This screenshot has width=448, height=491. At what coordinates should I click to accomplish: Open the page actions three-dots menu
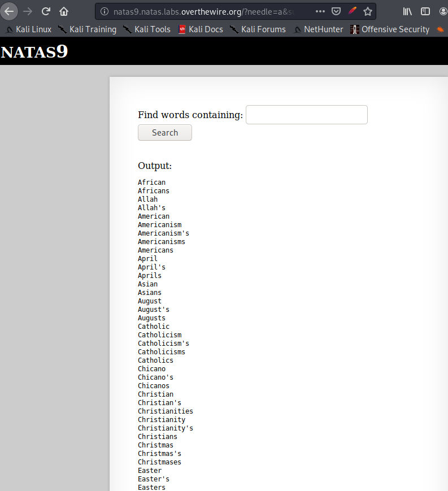pos(320,11)
